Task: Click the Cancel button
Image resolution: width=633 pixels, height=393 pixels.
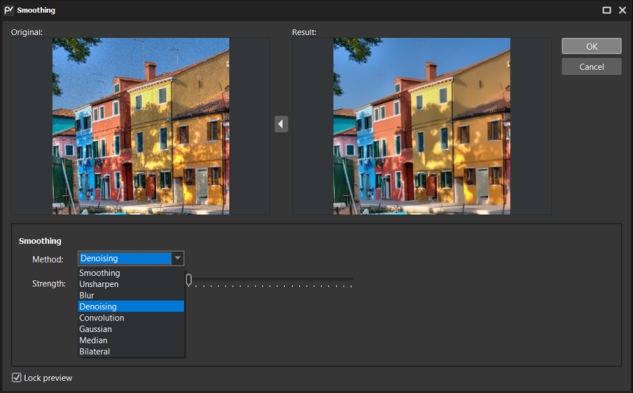Action: pos(591,67)
